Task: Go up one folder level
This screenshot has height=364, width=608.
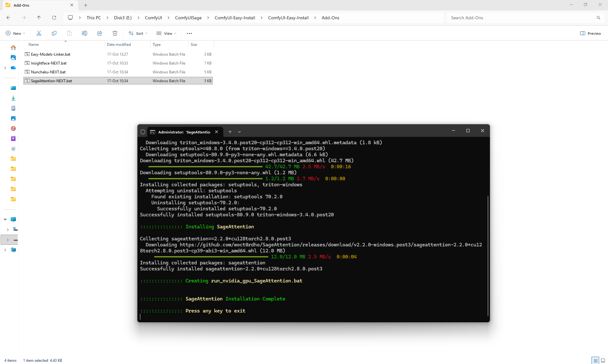Action: (39, 18)
